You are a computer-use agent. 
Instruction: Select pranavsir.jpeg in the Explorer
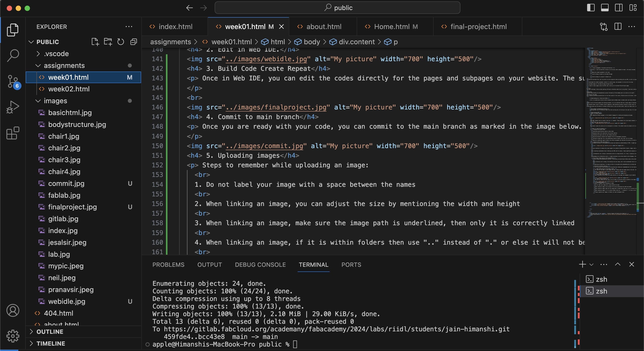pyautogui.click(x=83, y=290)
